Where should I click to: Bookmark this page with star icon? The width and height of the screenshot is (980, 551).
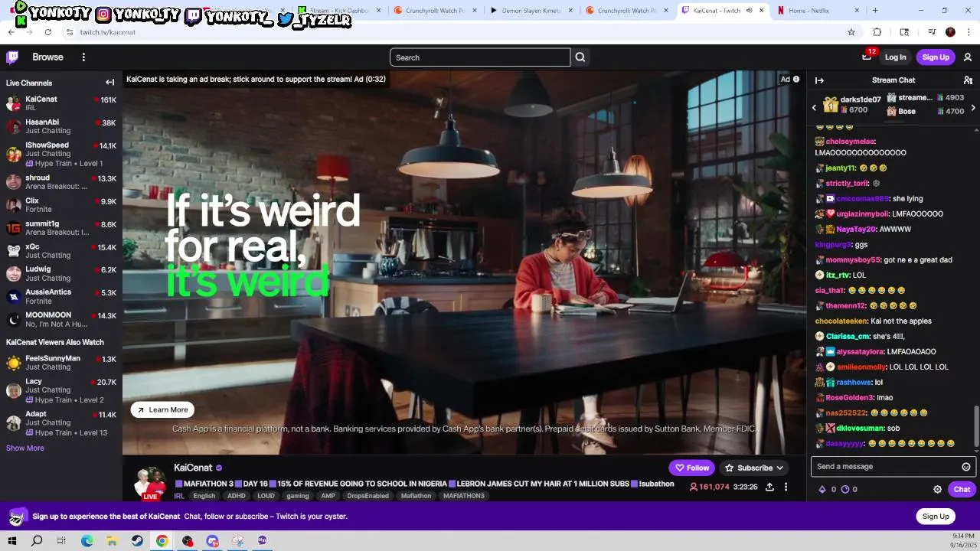(851, 32)
